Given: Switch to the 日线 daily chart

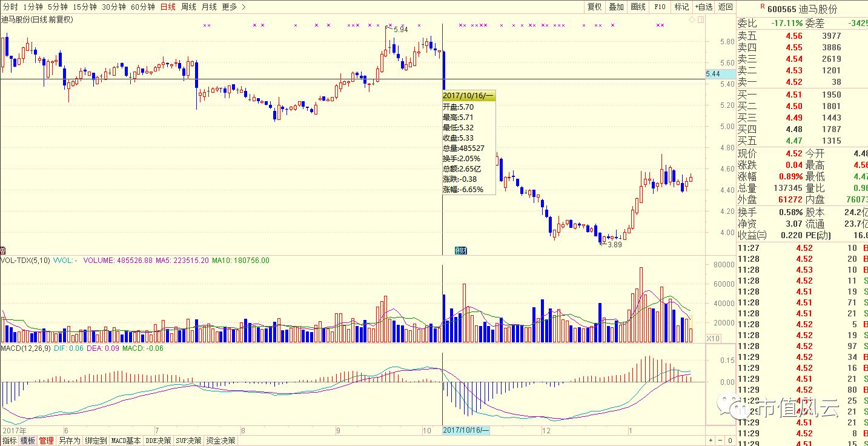Looking at the screenshot, I should pyautogui.click(x=168, y=7).
